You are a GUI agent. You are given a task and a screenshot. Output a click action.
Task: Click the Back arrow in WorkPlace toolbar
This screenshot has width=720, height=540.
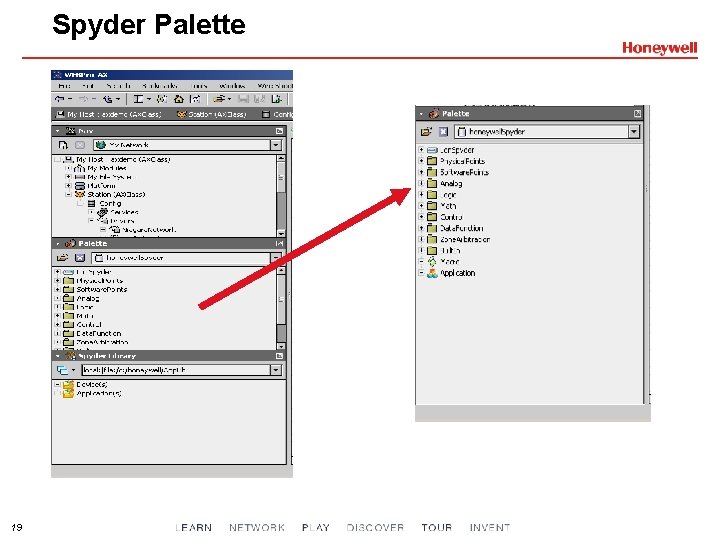tap(60, 99)
